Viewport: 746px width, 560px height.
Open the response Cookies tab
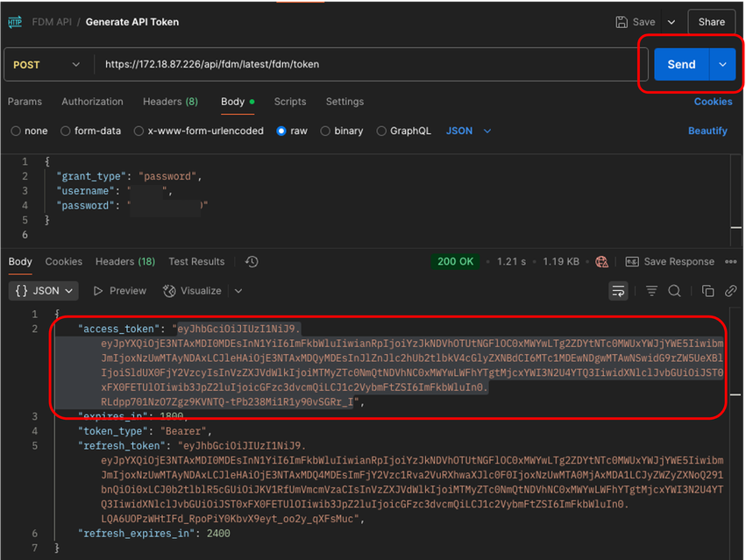pyautogui.click(x=64, y=262)
